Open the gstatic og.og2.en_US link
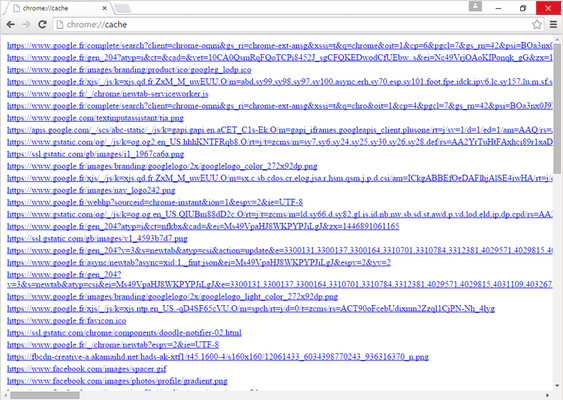 279,142
